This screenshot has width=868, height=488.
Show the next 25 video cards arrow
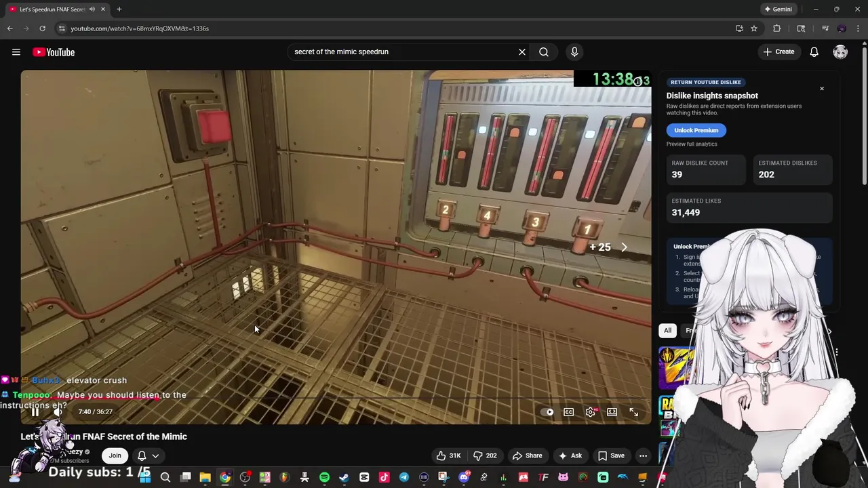(x=625, y=247)
